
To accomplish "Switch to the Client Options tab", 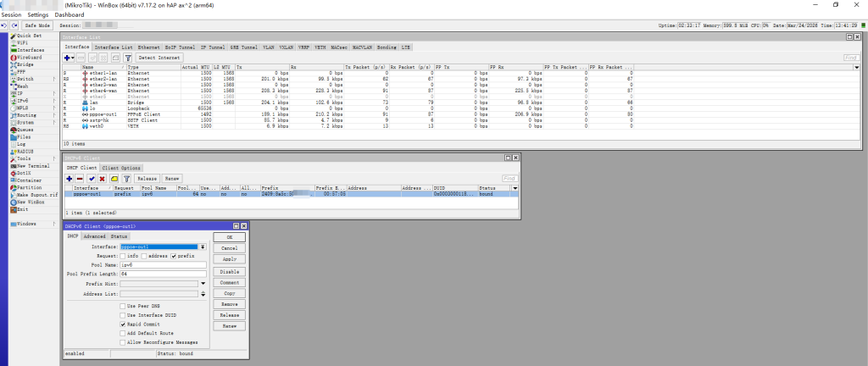I will pyautogui.click(x=124, y=168).
